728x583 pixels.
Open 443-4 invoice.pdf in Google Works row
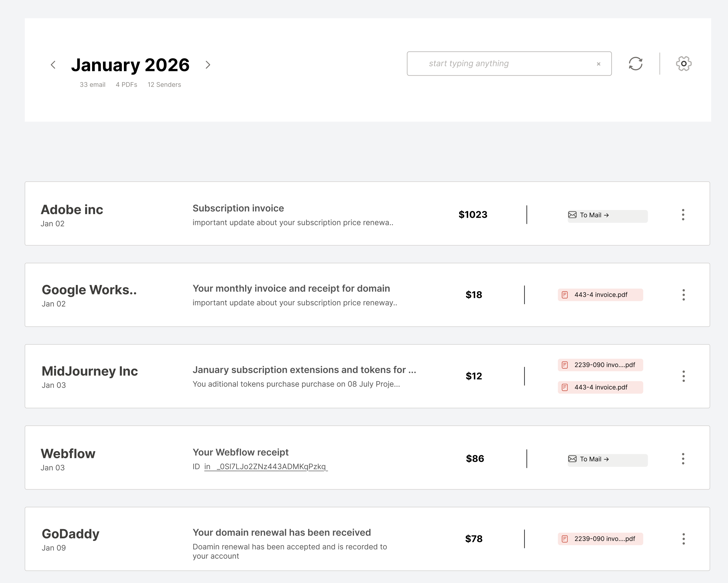[600, 295]
